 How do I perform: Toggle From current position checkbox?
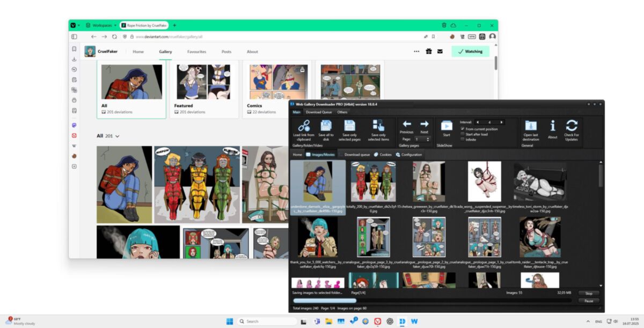[463, 129]
